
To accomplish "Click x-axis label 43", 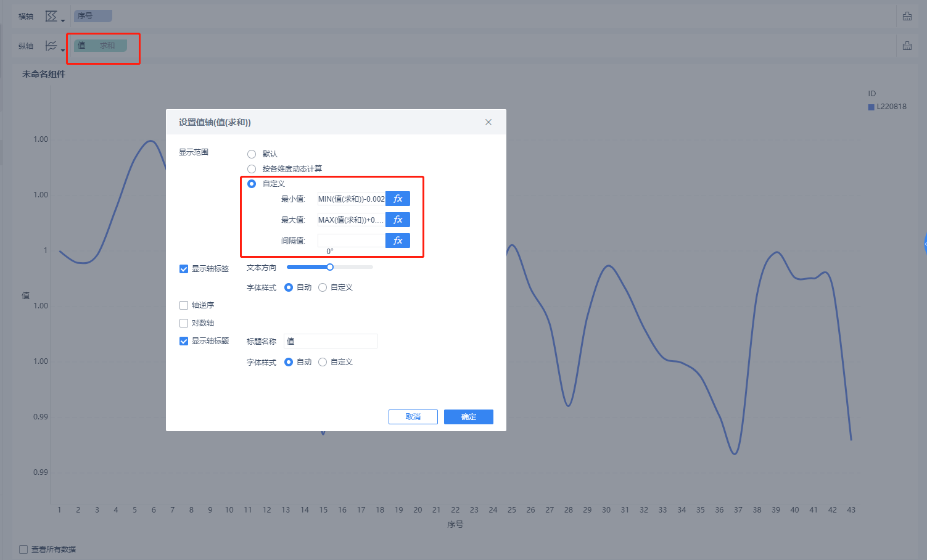I will pos(851,510).
